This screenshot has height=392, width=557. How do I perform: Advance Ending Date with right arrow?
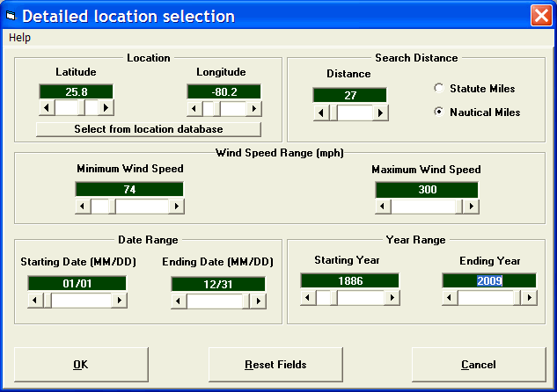click(258, 301)
